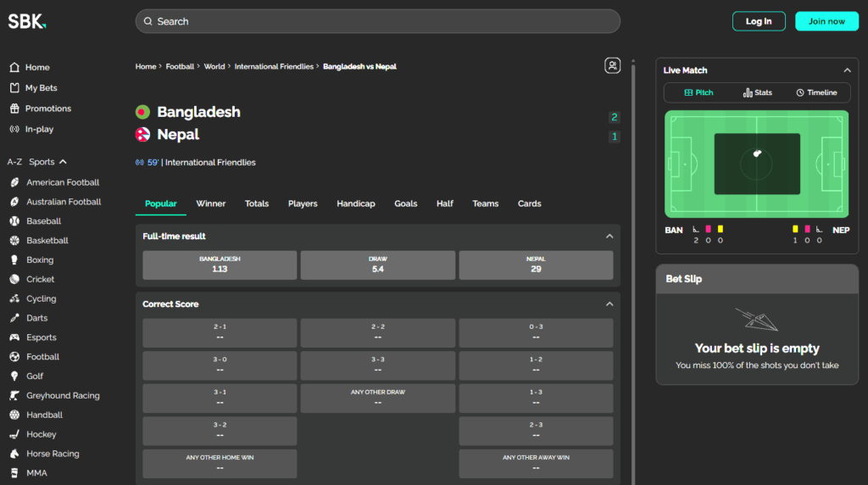Go to Football in the breadcrumb
868x485 pixels.
click(180, 66)
